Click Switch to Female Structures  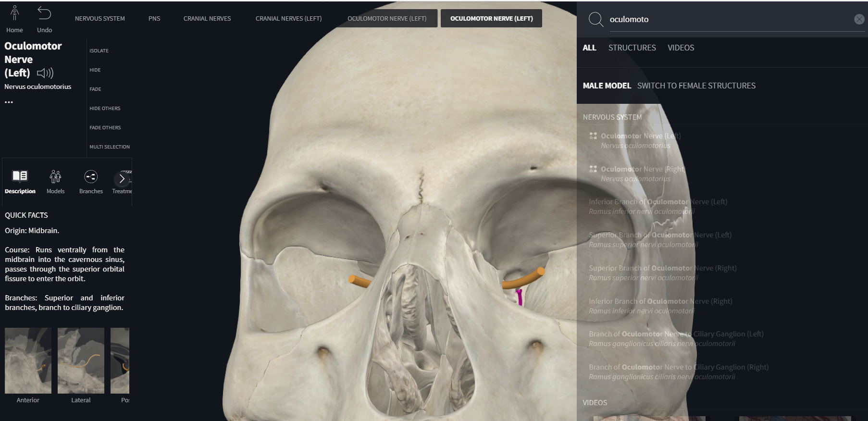[x=696, y=86]
